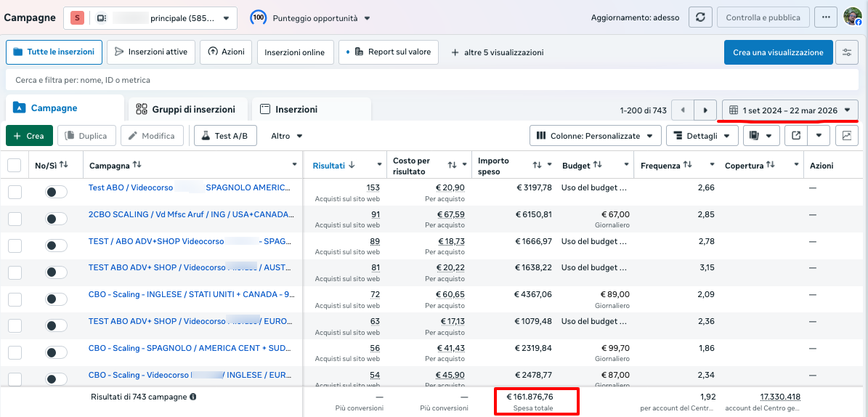Go to previous page of campaigns

tap(683, 110)
